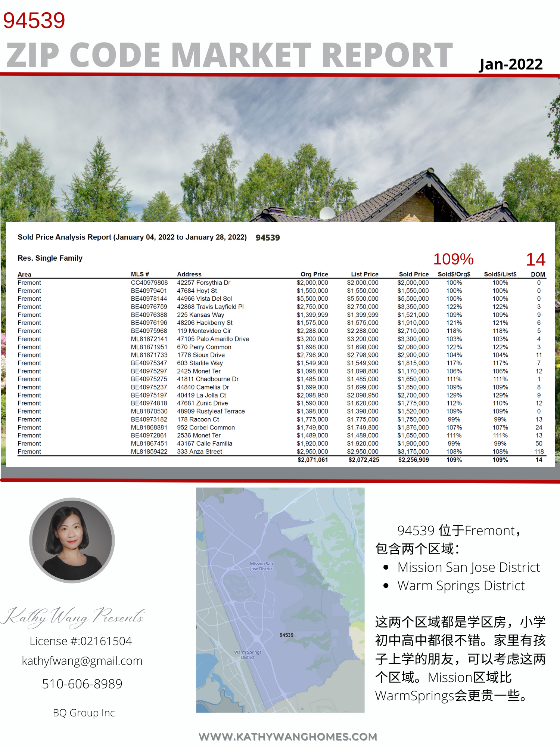This screenshot has width=560, height=747.
Task: Click the phone number 510-606-8989
Action: (82, 684)
